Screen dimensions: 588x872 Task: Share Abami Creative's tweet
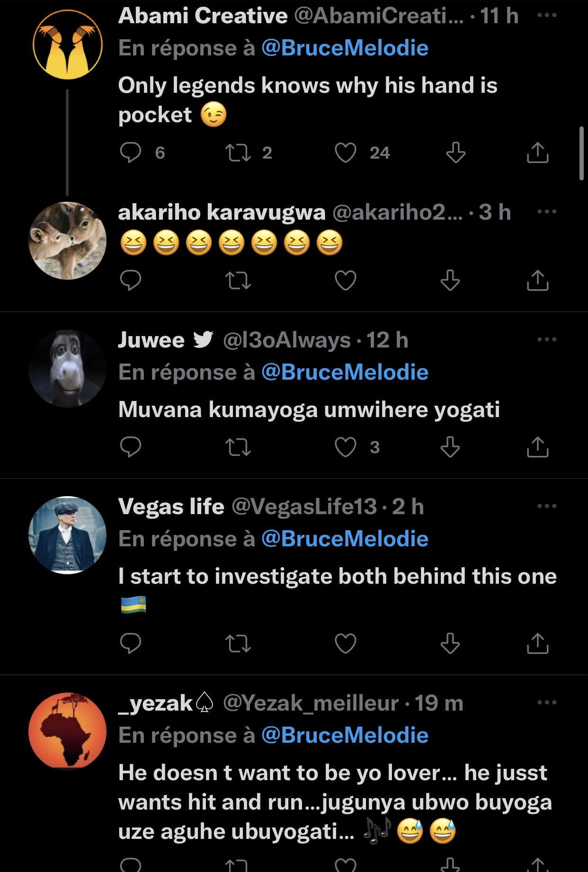tap(537, 152)
